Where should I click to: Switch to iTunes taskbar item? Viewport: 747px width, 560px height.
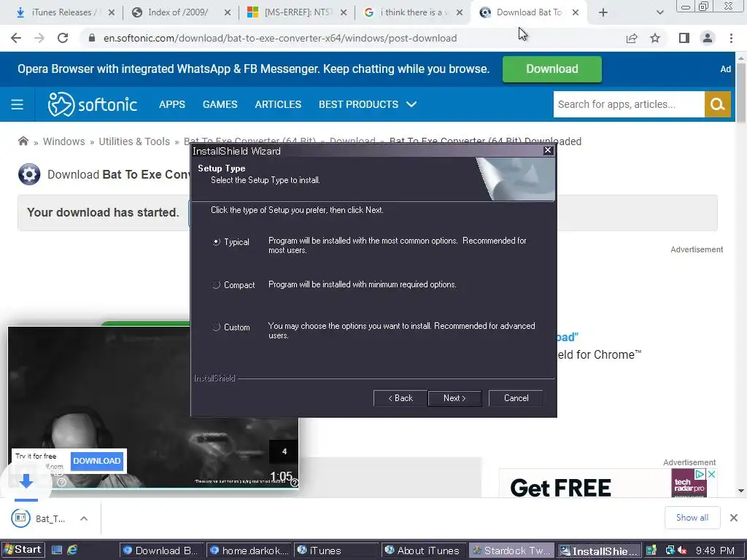[x=336, y=551]
